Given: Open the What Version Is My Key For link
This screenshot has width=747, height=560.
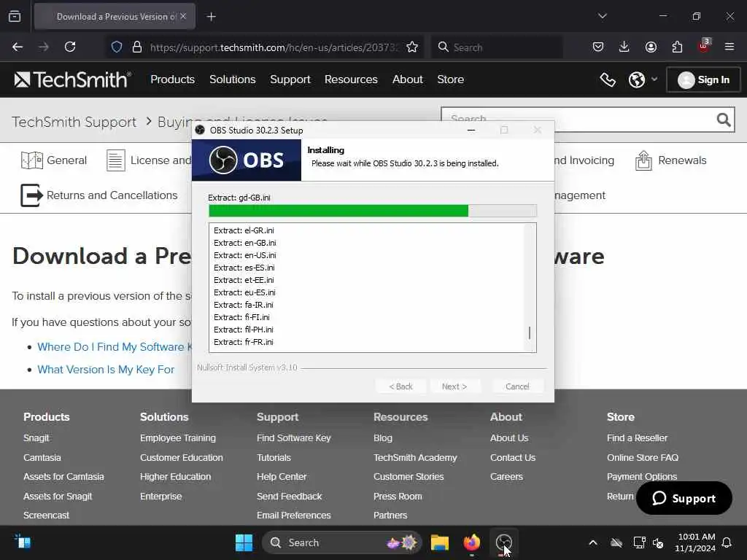Looking at the screenshot, I should [x=106, y=370].
